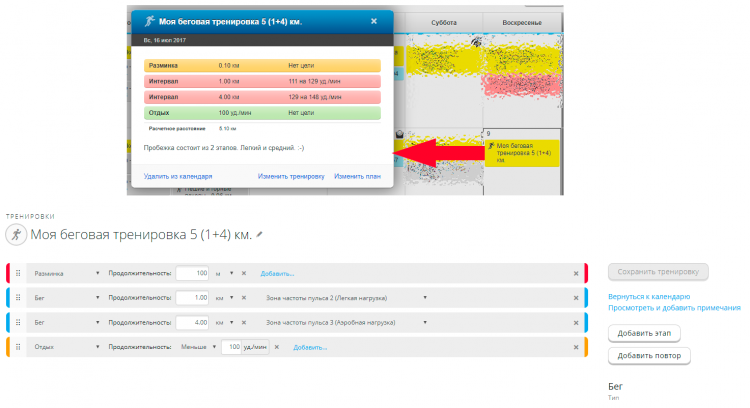Image resolution: width=750 pixels, height=408 pixels.
Task: Open the Меньше condition dropdown
Action: point(212,347)
